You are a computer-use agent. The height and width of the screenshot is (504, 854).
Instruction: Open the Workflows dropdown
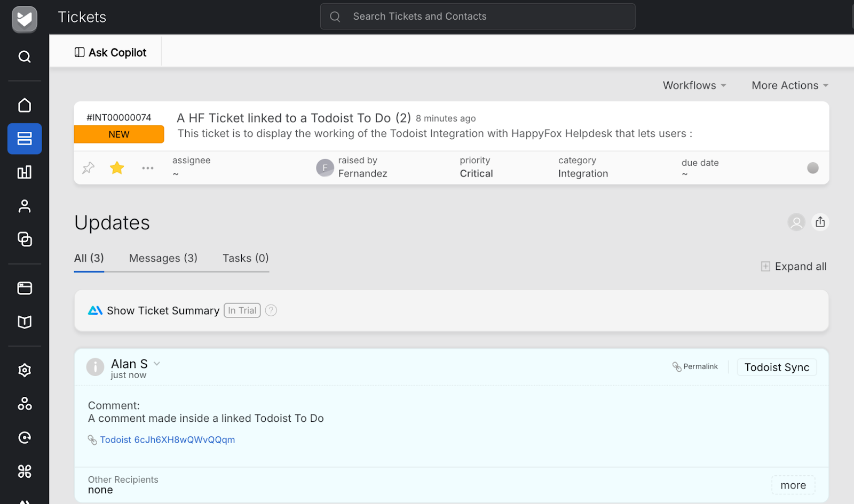click(x=694, y=85)
